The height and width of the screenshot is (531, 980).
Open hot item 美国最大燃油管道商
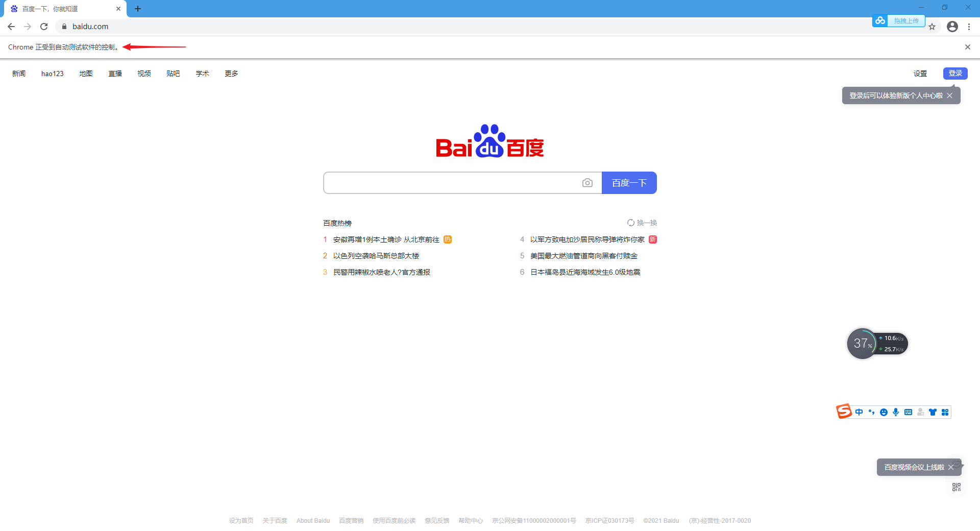(584, 256)
